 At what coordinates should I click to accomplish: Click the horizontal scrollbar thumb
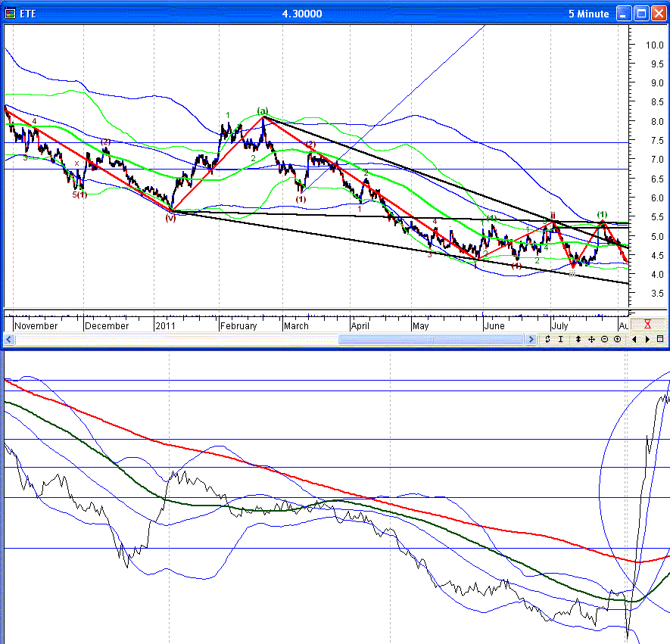tap(431, 340)
